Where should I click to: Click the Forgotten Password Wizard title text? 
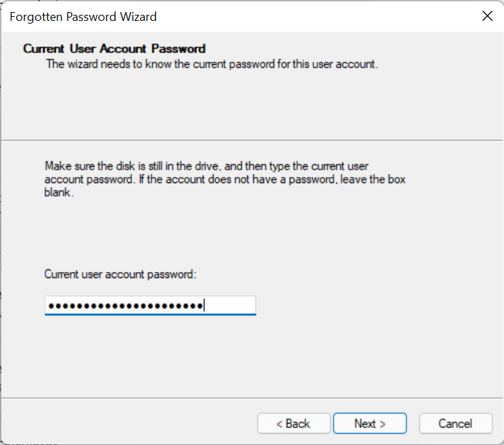[83, 17]
